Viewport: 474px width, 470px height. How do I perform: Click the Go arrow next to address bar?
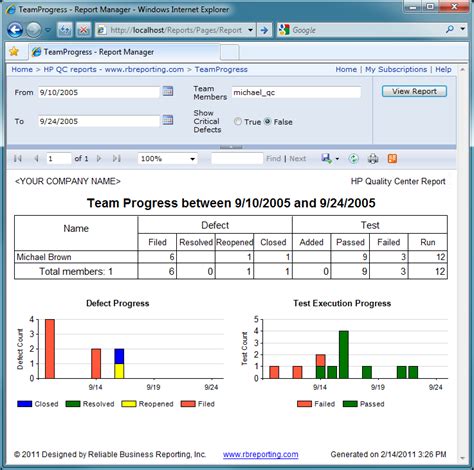point(264,30)
